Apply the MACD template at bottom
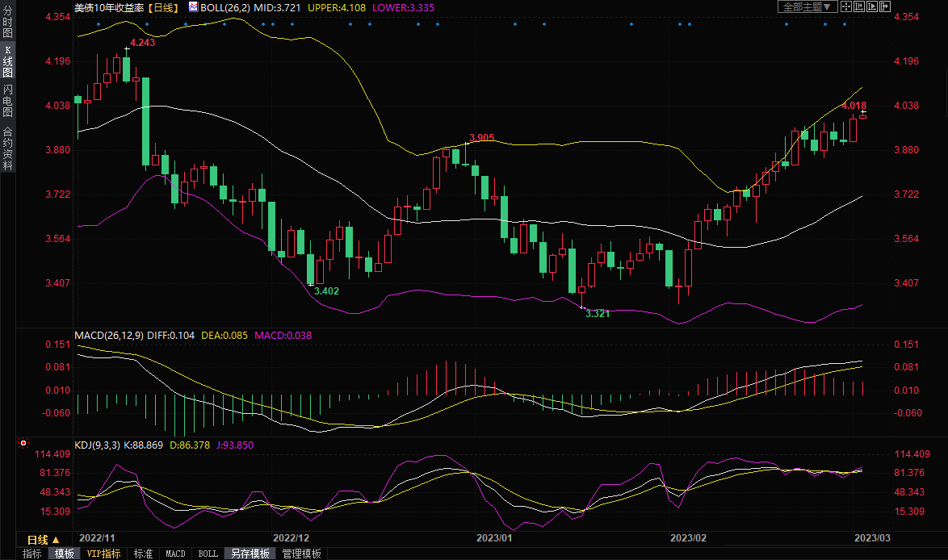948x560 pixels. (175, 554)
